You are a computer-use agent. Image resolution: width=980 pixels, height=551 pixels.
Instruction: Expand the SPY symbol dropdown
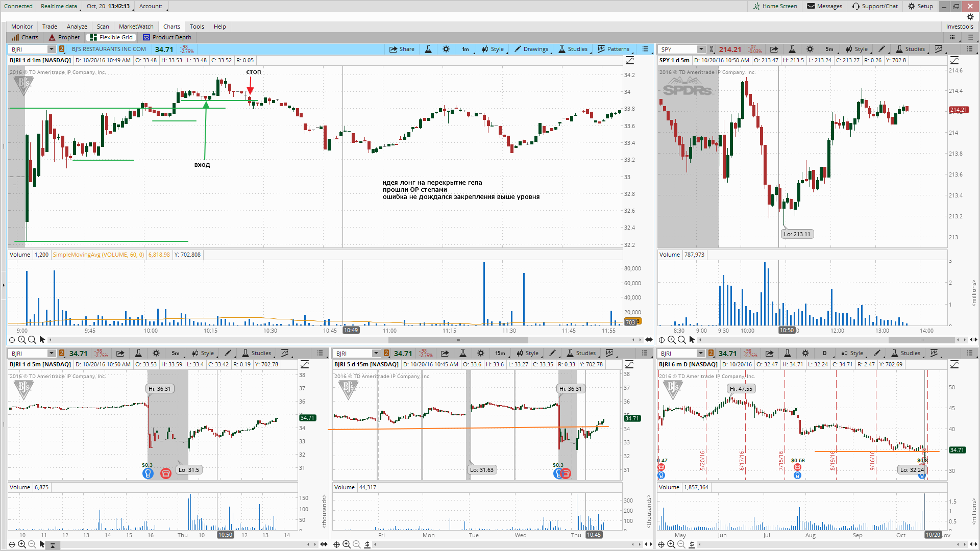[x=701, y=49]
